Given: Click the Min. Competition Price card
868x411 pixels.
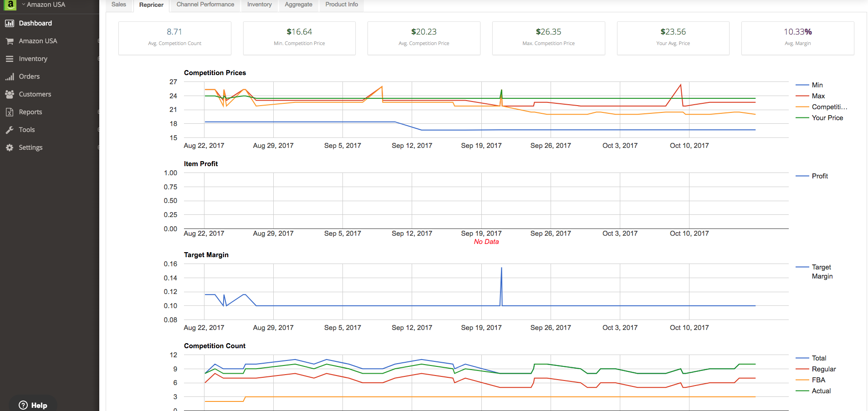Looking at the screenshot, I should click(299, 38).
